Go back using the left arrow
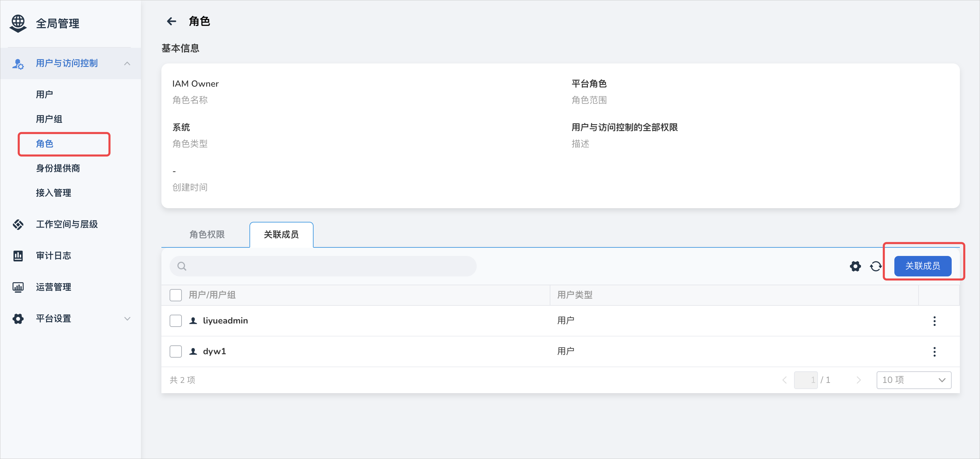The width and height of the screenshot is (980, 459). (172, 21)
